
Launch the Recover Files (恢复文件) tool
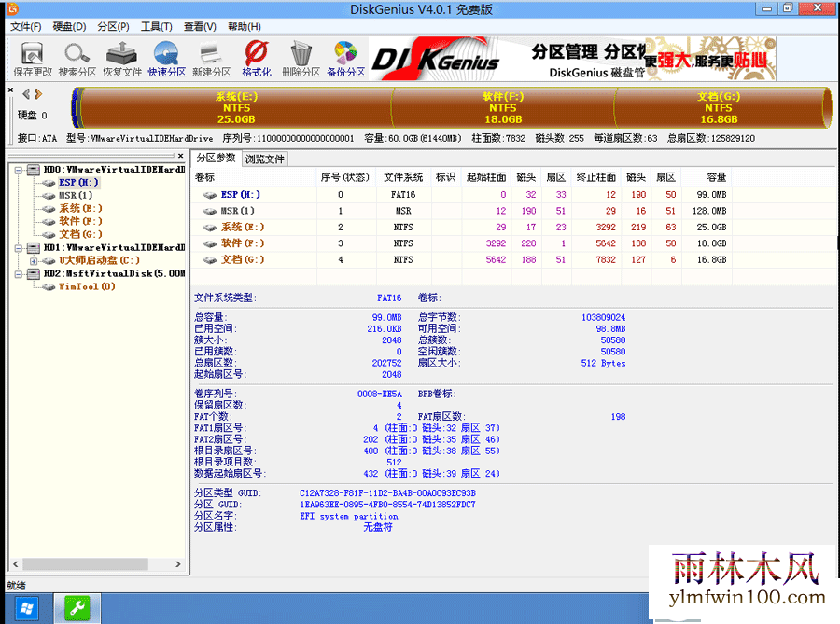[122, 60]
